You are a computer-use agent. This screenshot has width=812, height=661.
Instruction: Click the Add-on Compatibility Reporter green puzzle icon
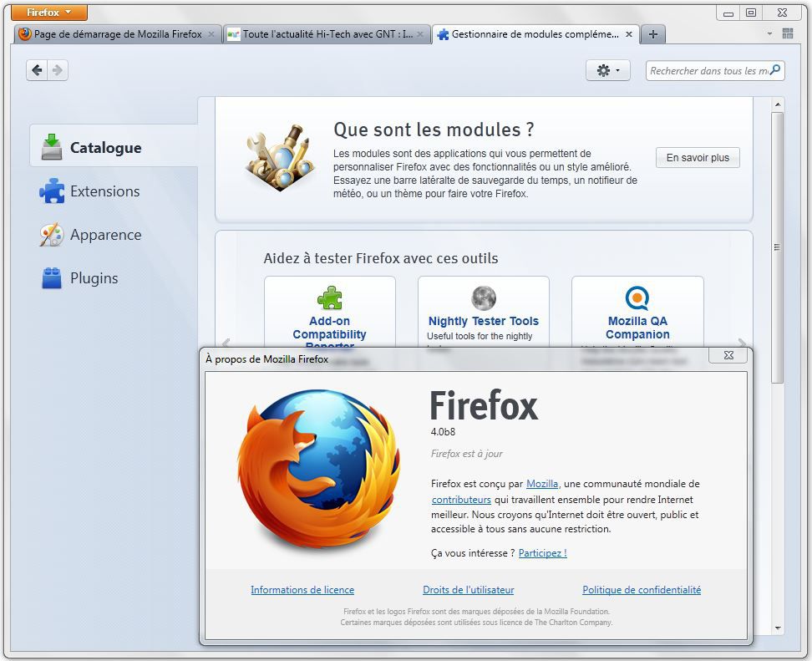pos(329,297)
